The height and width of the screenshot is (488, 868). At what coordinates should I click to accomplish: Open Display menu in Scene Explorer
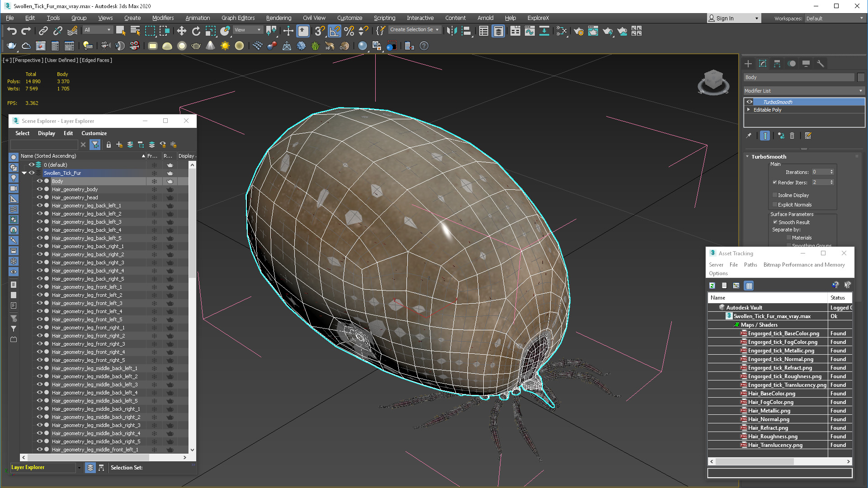pos(47,133)
